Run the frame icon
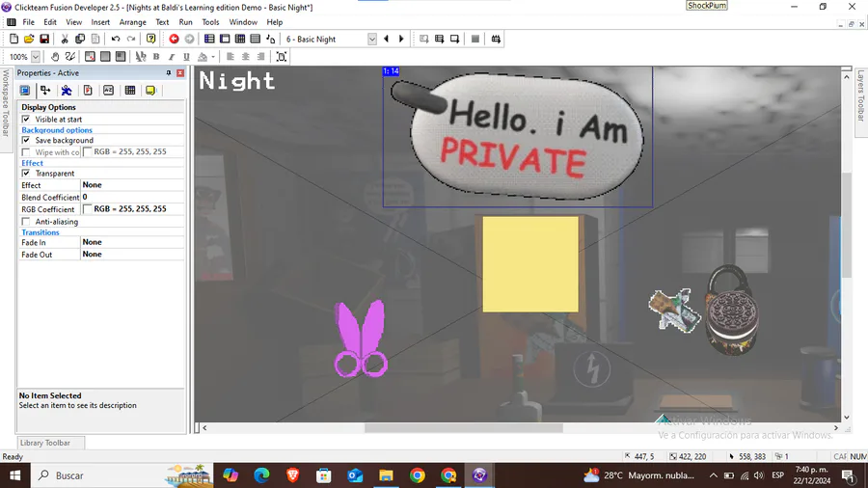 (x=454, y=39)
